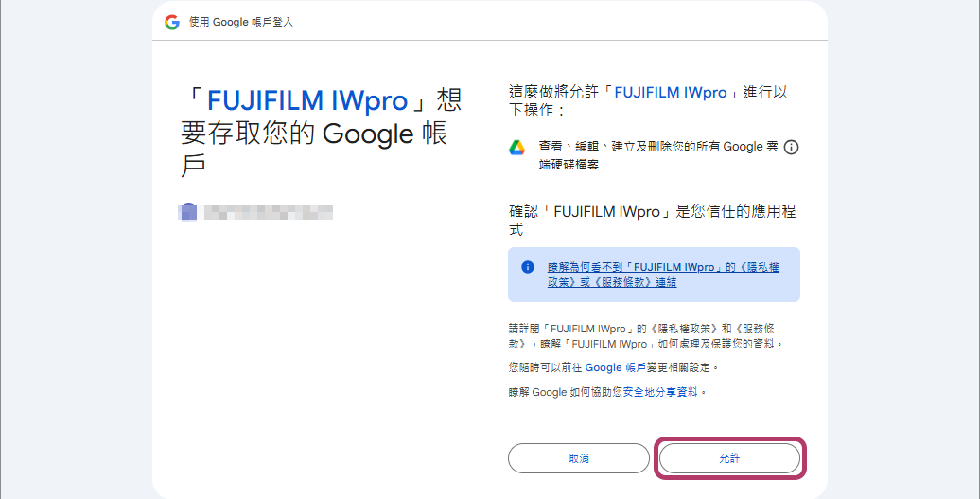Click the 允許 (Allow) button
This screenshot has height=499, width=980.
[729, 458]
